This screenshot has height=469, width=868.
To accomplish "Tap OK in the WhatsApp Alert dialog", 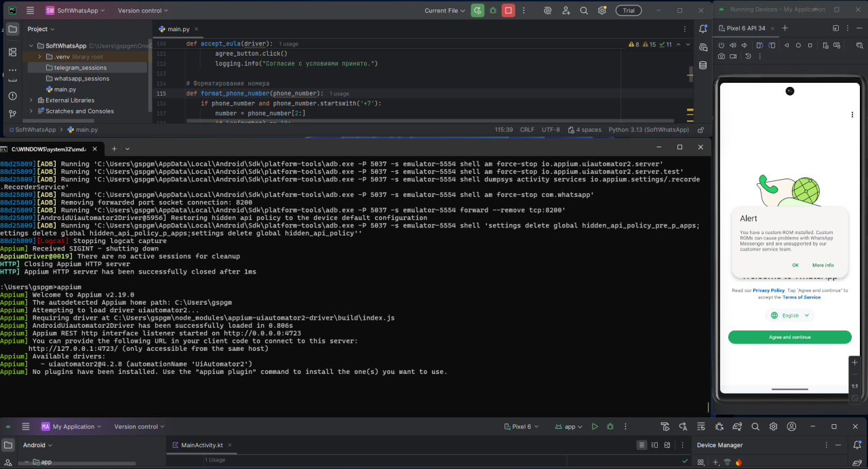I will pyautogui.click(x=795, y=265).
